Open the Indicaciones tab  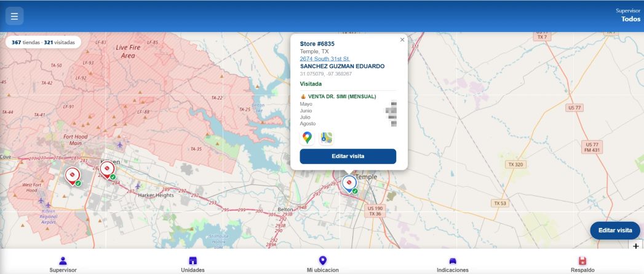[x=453, y=264]
